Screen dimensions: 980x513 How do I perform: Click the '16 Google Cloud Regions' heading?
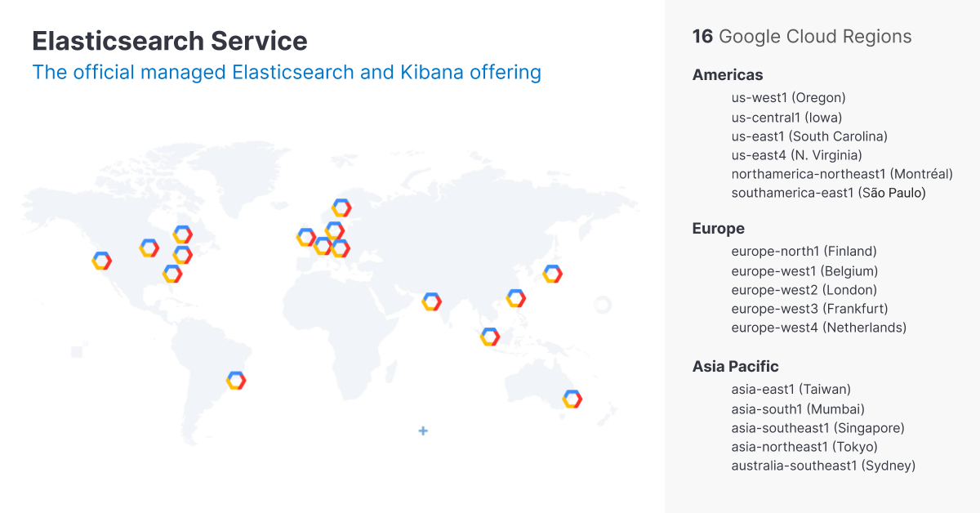802,37
